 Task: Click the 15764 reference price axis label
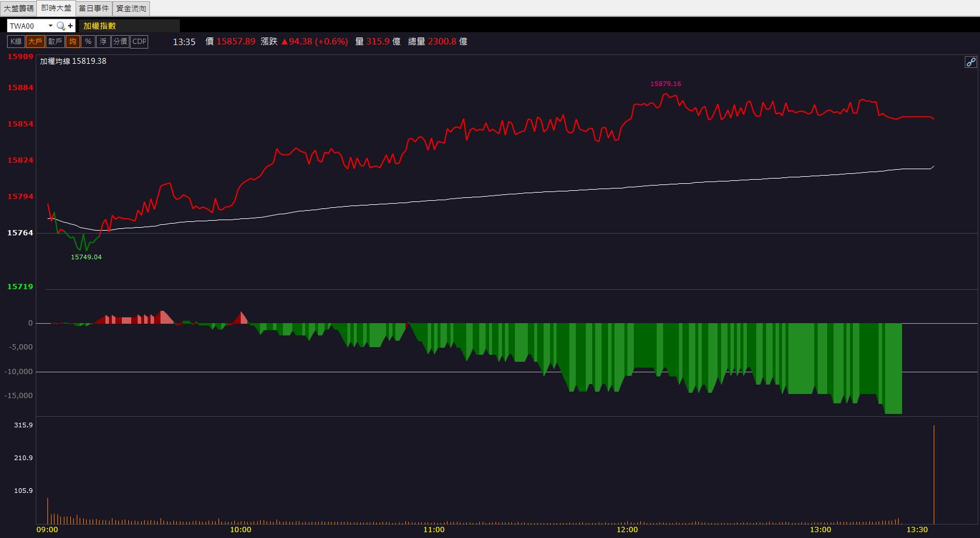20,233
